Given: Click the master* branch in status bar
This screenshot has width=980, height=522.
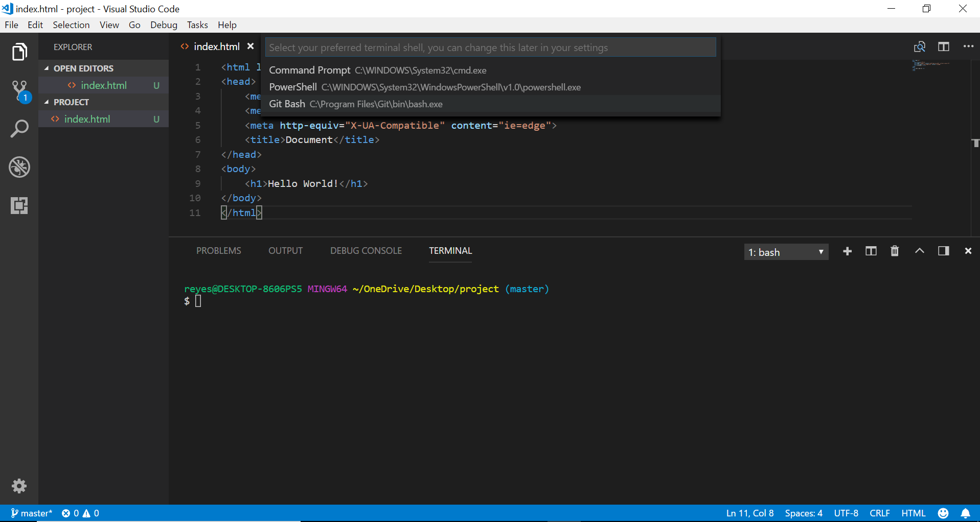Looking at the screenshot, I should coord(32,513).
